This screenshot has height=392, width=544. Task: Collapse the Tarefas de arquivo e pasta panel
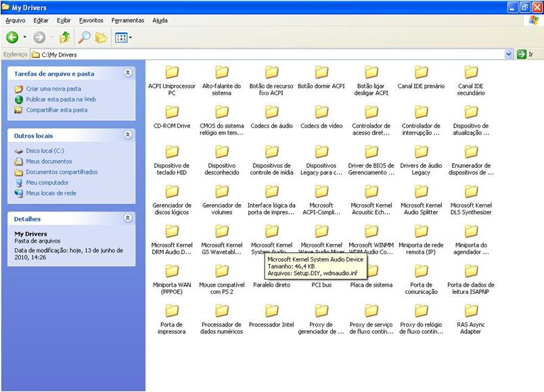[x=128, y=73]
